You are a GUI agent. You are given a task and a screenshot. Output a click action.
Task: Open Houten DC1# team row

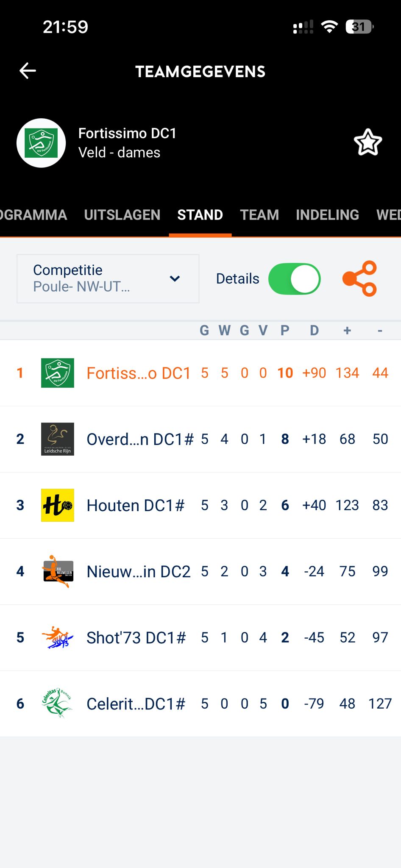point(136,505)
